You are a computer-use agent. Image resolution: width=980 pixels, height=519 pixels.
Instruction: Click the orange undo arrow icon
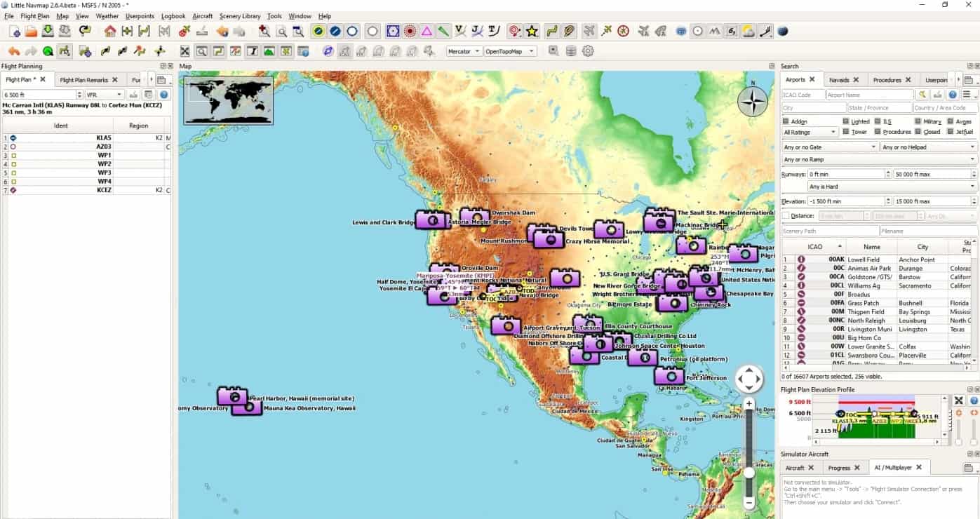[x=14, y=51]
